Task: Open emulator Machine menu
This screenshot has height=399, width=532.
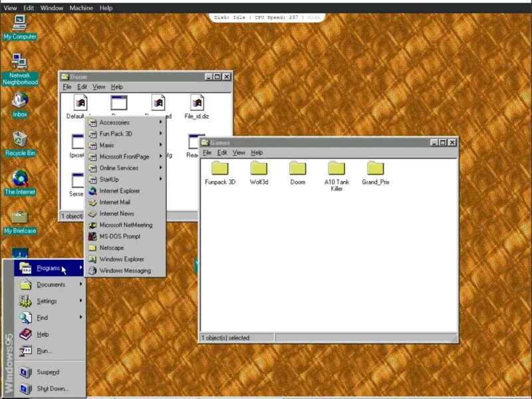Action: (x=81, y=8)
